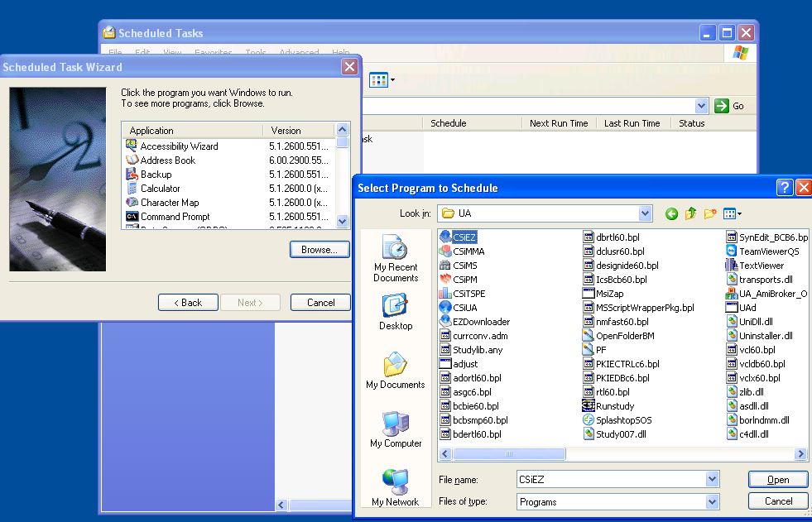Click the Browse... button in the wizard

coord(320,249)
